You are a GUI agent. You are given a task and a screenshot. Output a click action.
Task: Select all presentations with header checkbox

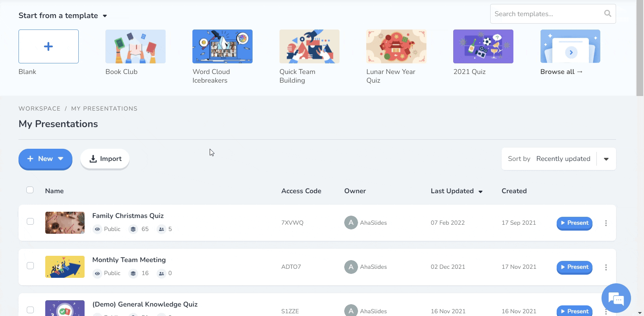click(30, 190)
